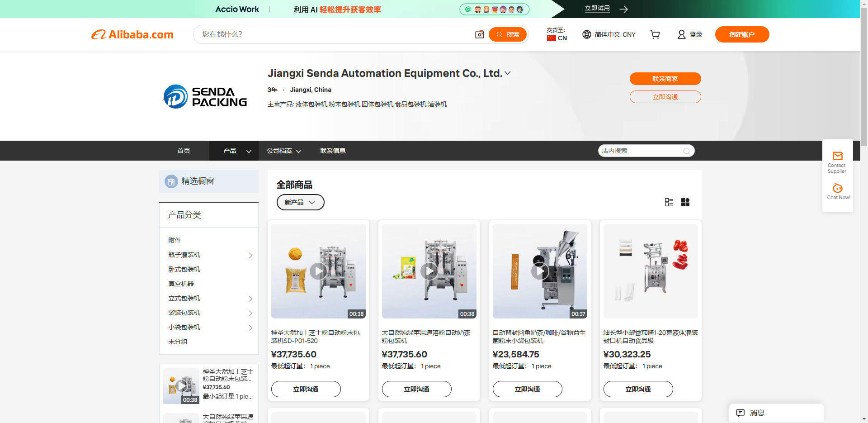
Task: Open the 公司档案 menu
Action: 284,151
